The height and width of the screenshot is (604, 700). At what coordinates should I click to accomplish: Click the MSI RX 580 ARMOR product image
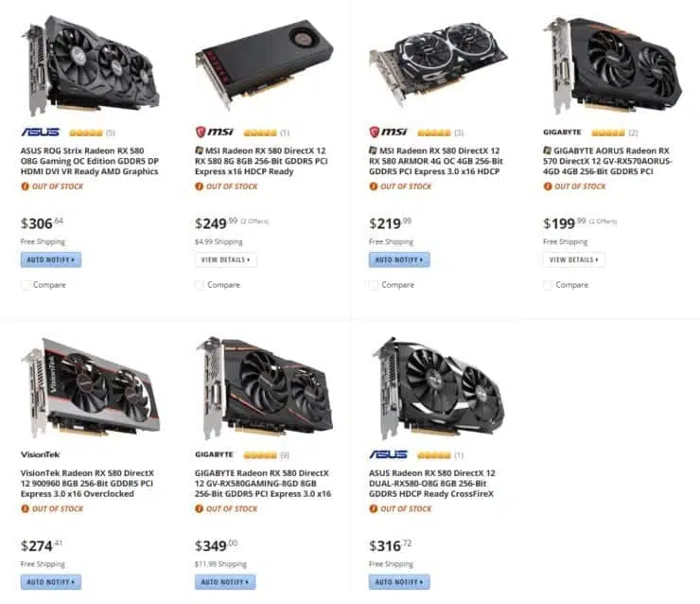[437, 64]
